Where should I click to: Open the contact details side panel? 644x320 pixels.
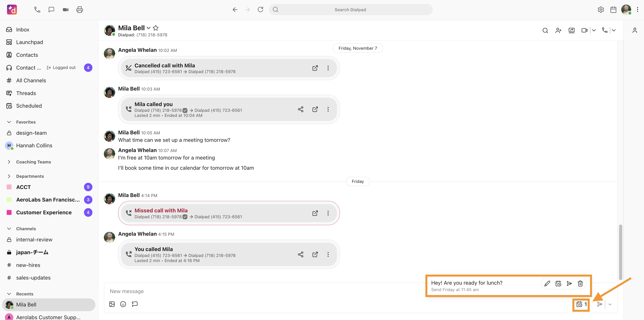(x=635, y=30)
